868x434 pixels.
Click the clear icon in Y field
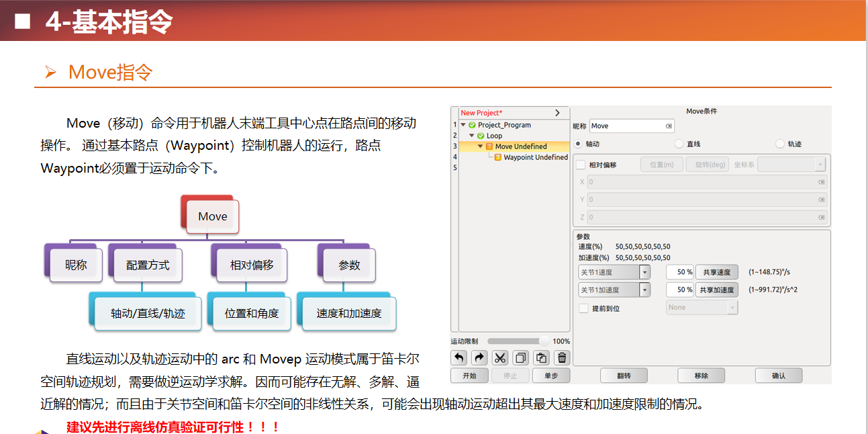tap(821, 200)
